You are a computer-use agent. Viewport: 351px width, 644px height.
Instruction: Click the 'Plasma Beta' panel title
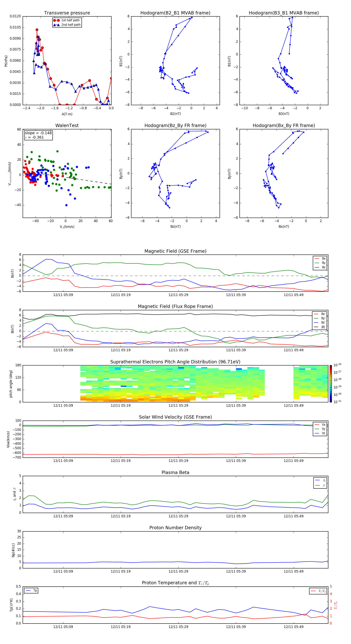175,472
